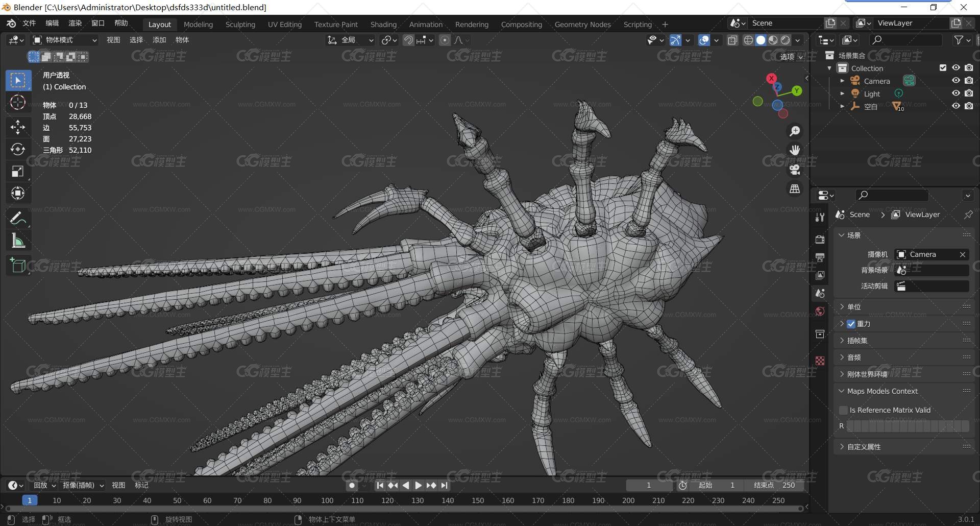Expand the Camera outliner item
The height and width of the screenshot is (526, 980).
(842, 81)
